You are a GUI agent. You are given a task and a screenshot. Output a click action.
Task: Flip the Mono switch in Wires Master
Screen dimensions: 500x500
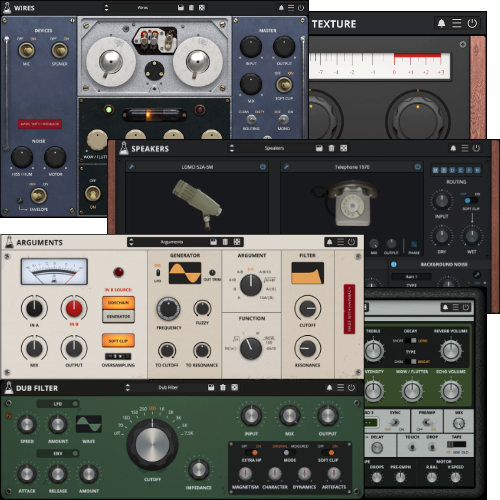click(x=284, y=119)
